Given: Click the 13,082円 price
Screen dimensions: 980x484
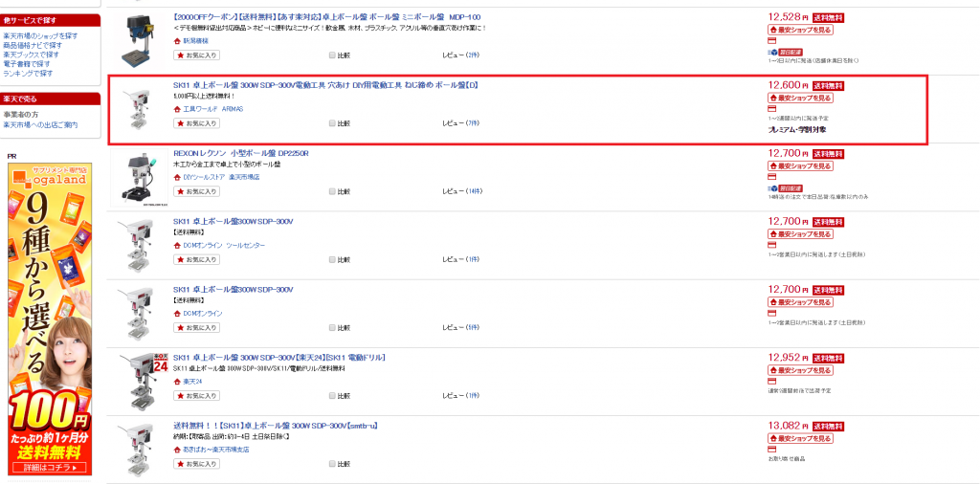Looking at the screenshot, I should pyautogui.click(x=789, y=426).
